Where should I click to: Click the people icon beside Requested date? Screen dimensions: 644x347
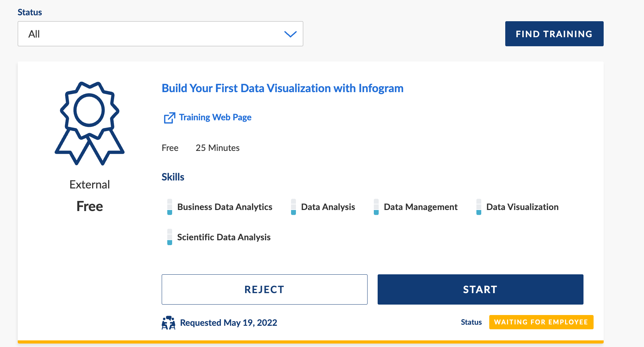[169, 323]
